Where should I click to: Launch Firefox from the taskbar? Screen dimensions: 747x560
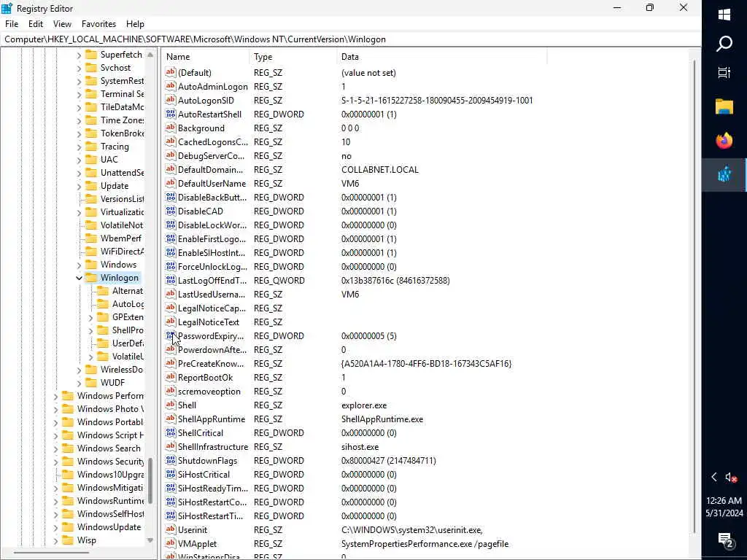(724, 141)
